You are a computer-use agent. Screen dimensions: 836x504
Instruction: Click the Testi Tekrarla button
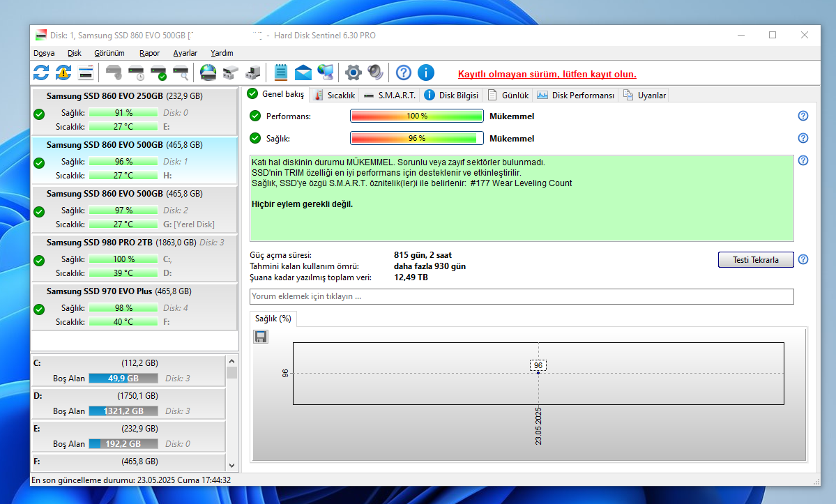[x=756, y=259]
